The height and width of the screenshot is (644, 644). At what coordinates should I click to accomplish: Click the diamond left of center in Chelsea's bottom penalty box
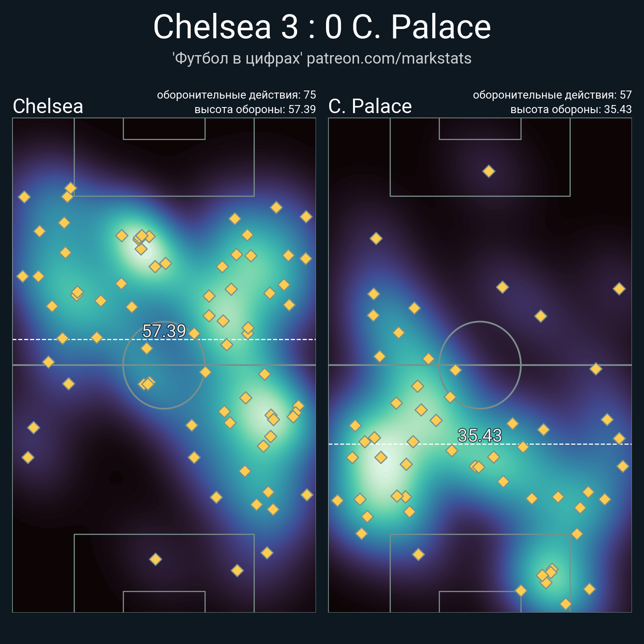pyautogui.click(x=155, y=559)
